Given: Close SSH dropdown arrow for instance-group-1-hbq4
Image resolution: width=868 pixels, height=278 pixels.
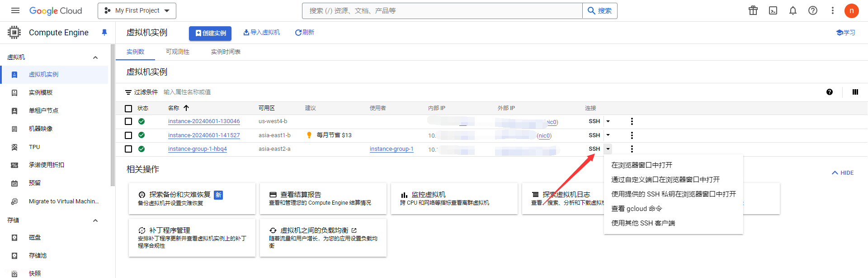Looking at the screenshot, I should coord(608,149).
